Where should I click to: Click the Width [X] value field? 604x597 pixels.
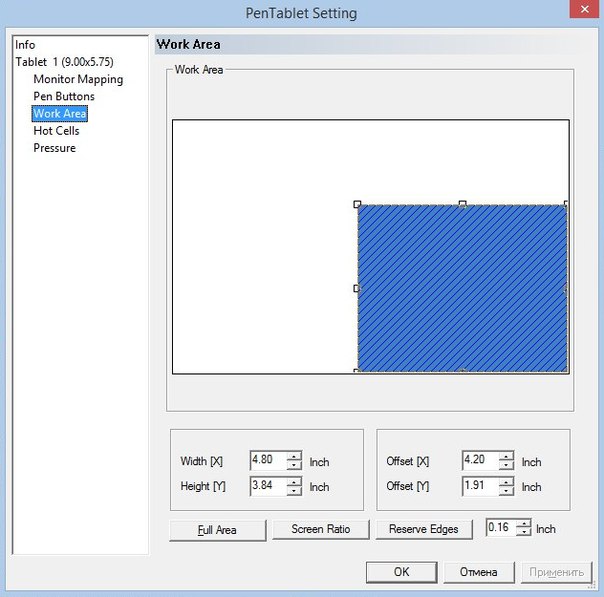268,460
